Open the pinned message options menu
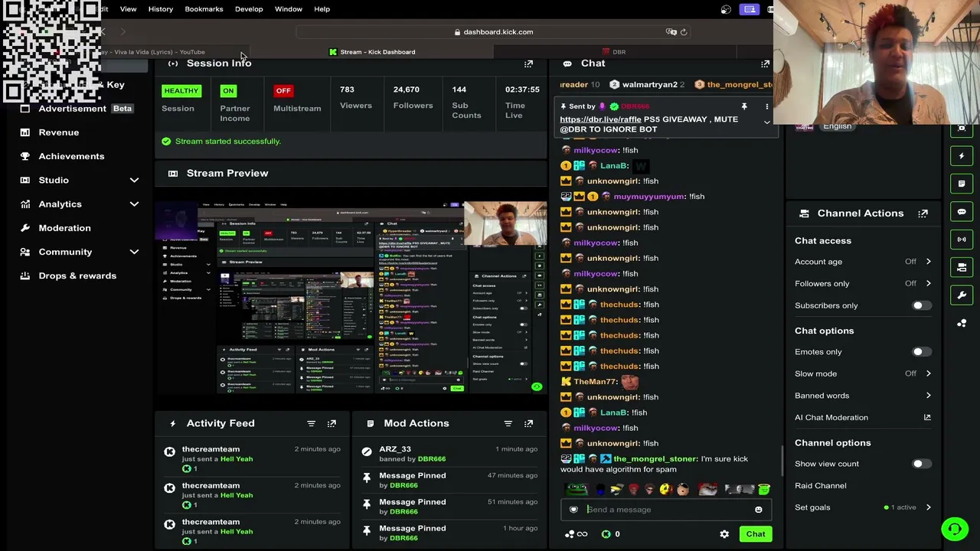This screenshot has height=551, width=980. (766, 106)
